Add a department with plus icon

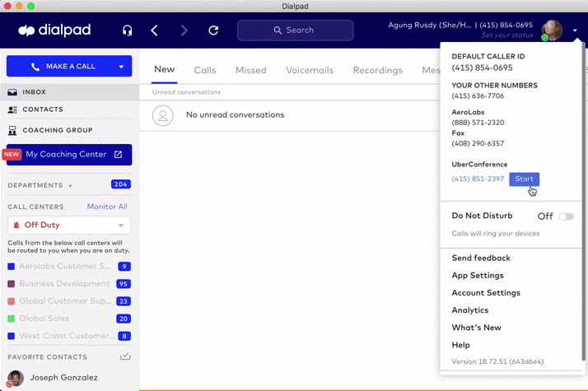tap(70, 185)
